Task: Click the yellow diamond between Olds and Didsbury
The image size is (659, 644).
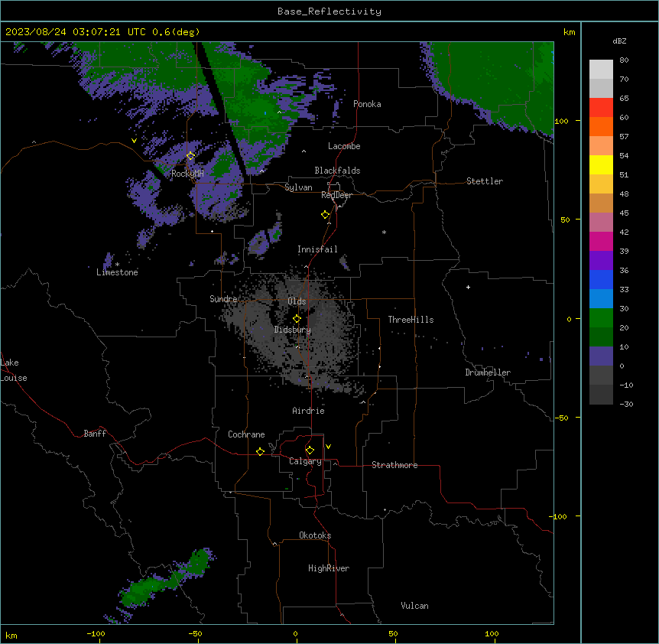Action: [297, 319]
